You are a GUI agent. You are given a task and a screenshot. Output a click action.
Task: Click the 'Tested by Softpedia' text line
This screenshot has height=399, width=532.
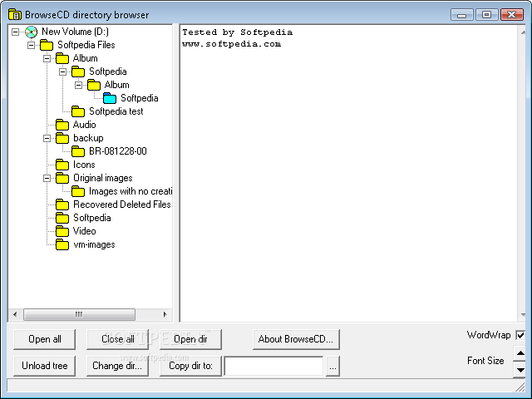[237, 32]
